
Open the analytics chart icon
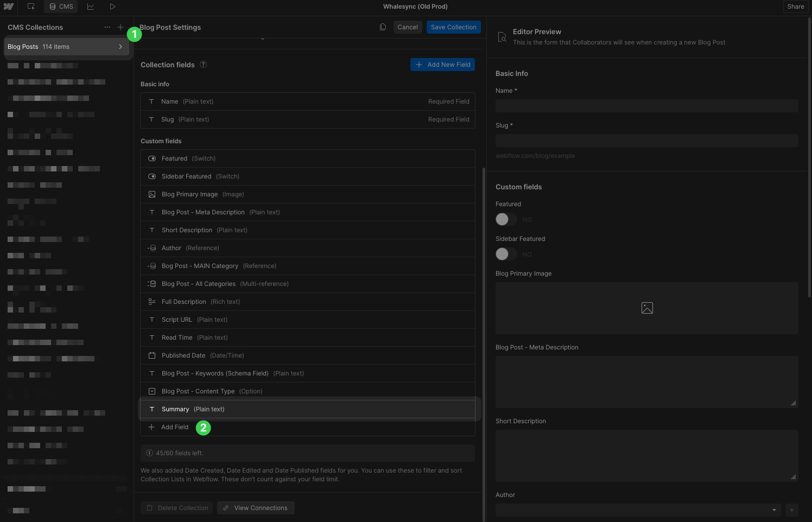91,7
